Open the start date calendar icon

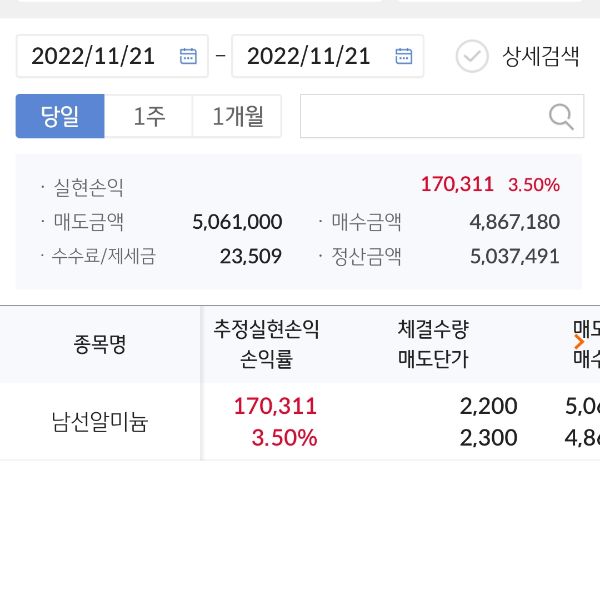(188, 56)
